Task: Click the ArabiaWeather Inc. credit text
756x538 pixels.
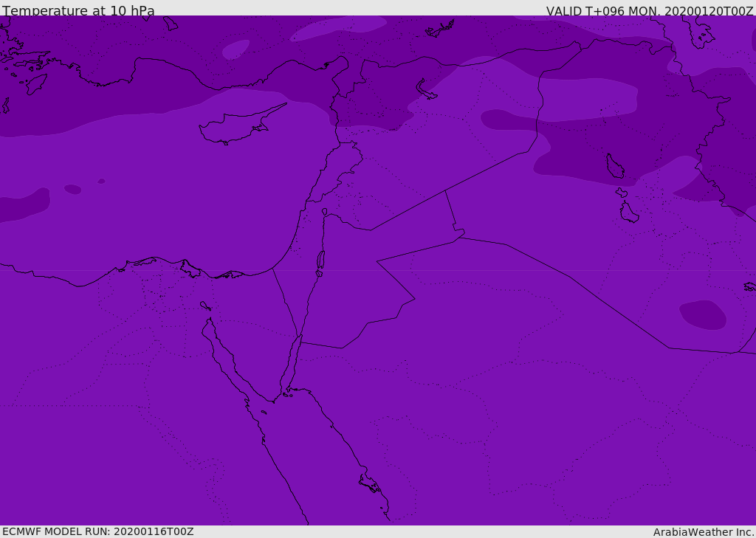Action: tap(703, 532)
